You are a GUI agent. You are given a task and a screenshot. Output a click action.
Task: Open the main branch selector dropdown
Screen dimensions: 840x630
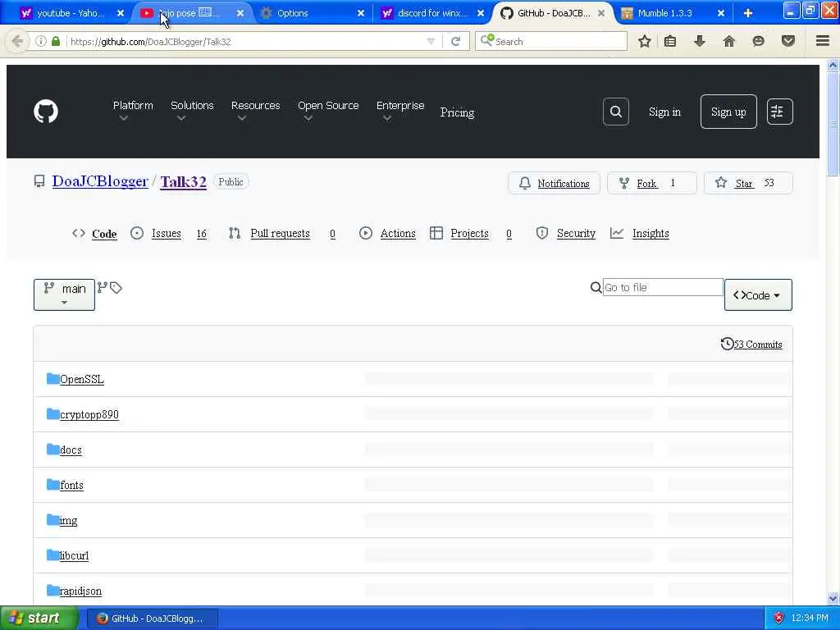(64, 294)
